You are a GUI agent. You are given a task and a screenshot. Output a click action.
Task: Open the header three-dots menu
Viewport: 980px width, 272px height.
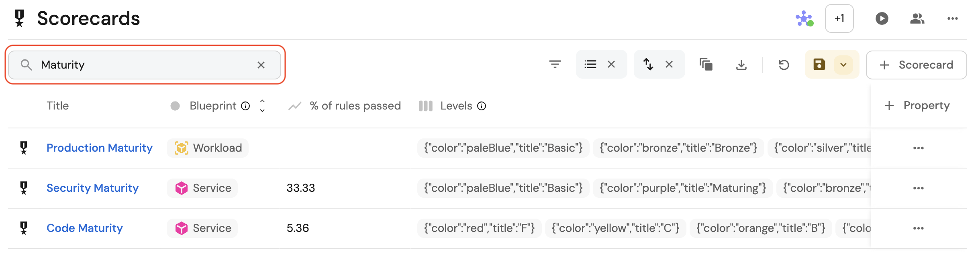tap(952, 18)
